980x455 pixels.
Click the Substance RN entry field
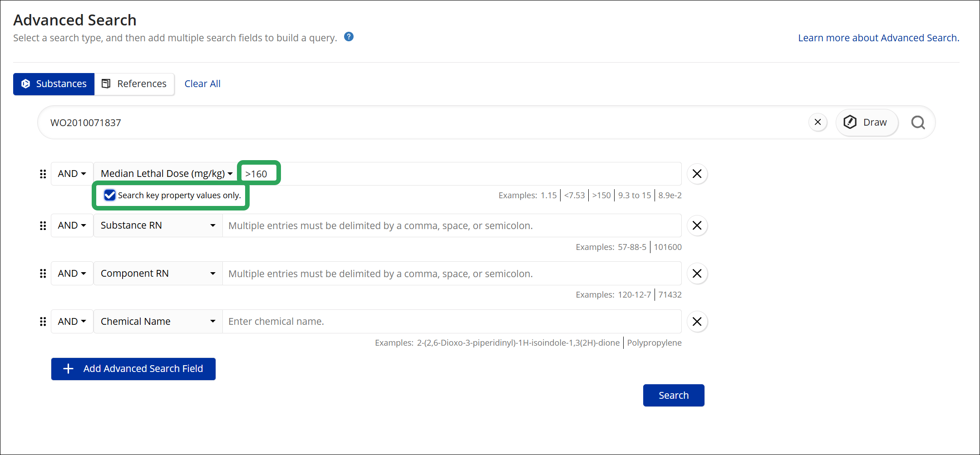452,225
